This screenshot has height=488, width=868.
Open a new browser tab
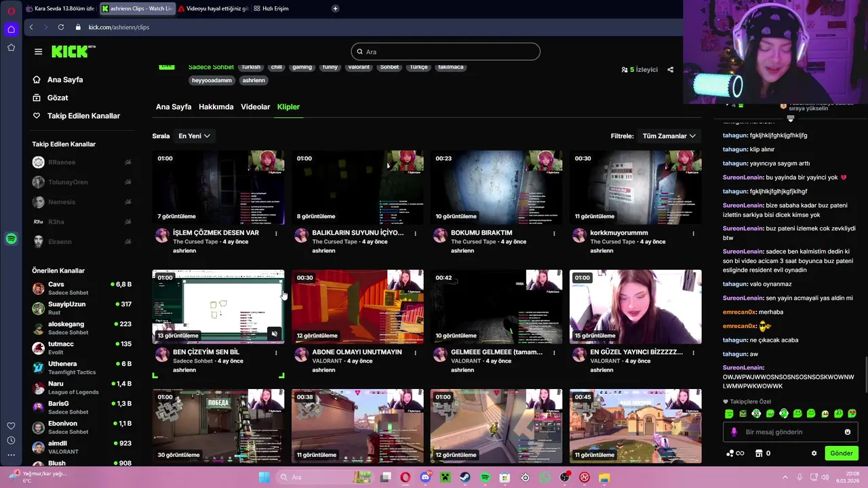[335, 9]
